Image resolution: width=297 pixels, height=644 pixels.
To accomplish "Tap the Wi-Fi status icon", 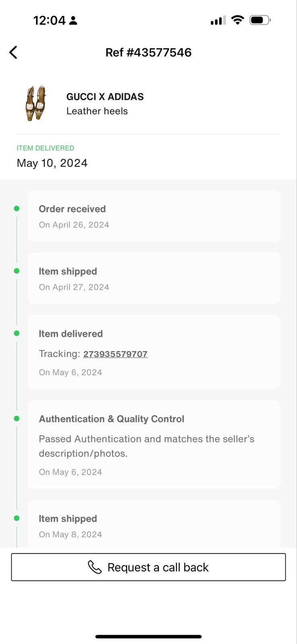I will point(238,20).
